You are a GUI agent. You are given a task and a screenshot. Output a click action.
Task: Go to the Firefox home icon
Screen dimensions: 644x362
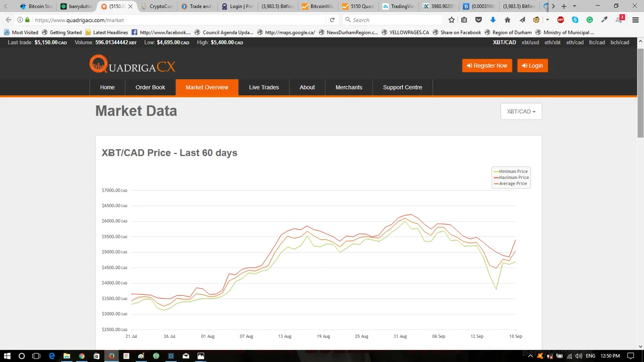507,20
